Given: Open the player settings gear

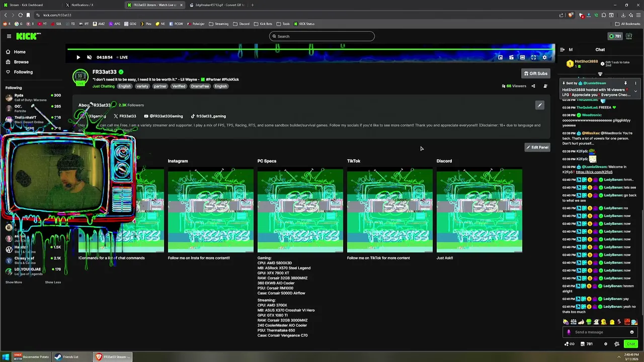Looking at the screenshot, I should point(544,57).
